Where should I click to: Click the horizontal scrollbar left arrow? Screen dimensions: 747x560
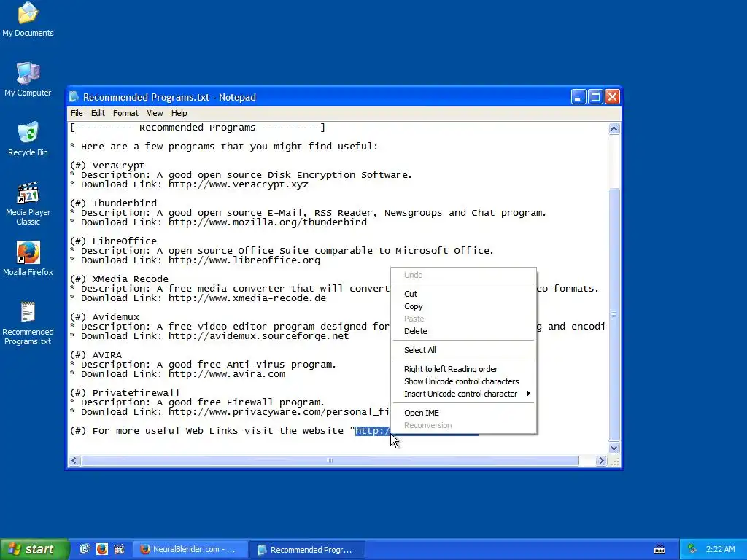click(74, 461)
